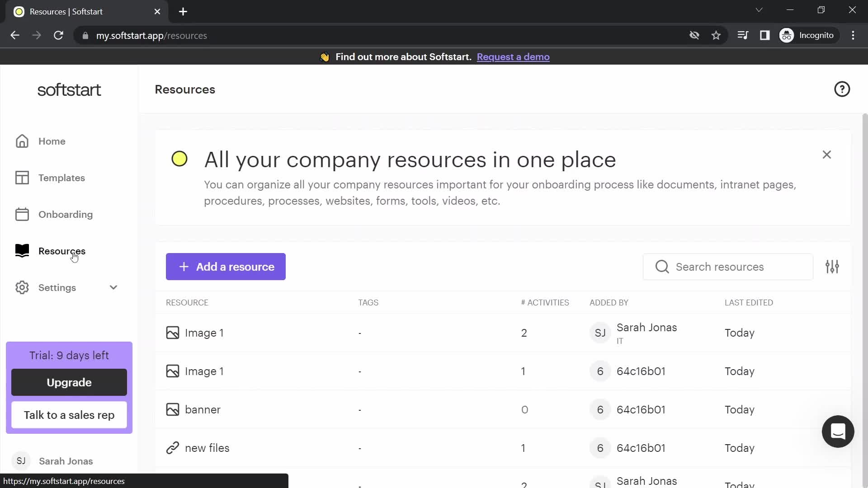868x488 pixels.
Task: Click SJ avatar in first Image 1 row
Action: (600, 333)
